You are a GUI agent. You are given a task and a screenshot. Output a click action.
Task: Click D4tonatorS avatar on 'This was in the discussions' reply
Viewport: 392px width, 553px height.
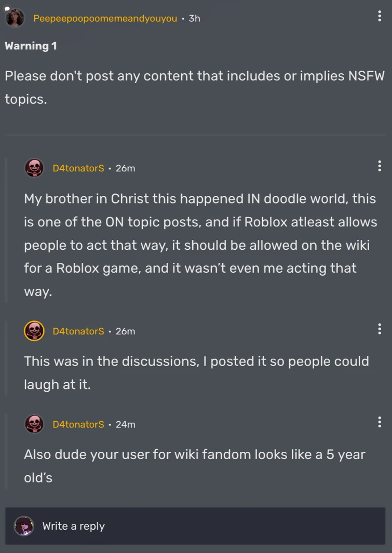(34, 331)
